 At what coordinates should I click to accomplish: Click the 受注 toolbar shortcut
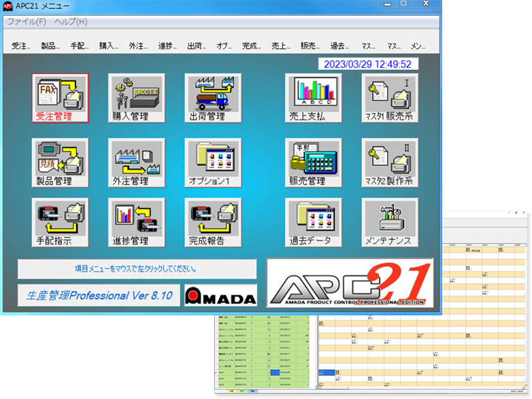pyautogui.click(x=21, y=46)
